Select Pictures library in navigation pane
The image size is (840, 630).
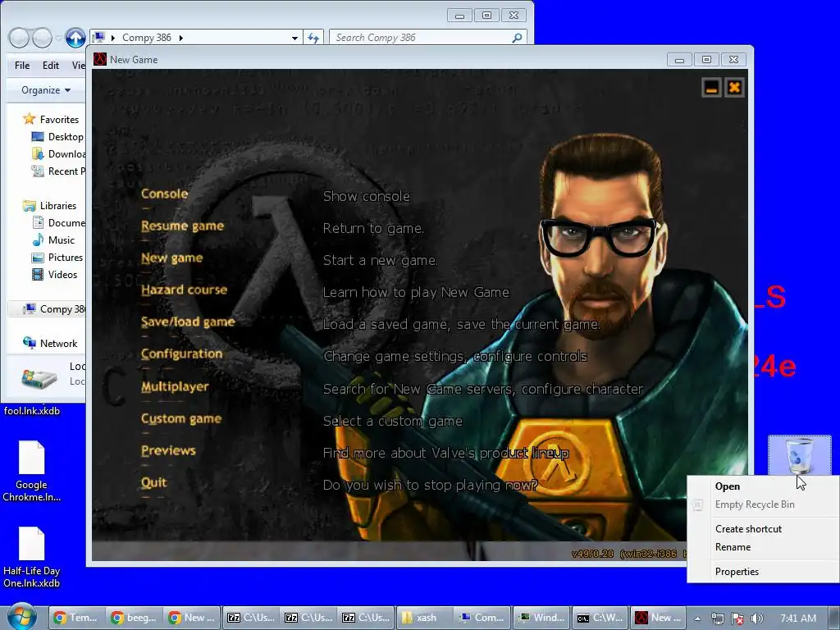point(58,257)
